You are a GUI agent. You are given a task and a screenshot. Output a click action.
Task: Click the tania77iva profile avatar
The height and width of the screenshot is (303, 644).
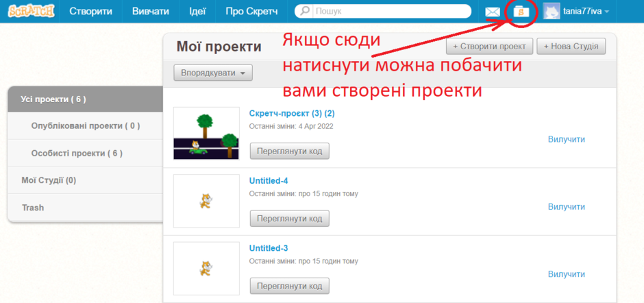[x=552, y=12]
